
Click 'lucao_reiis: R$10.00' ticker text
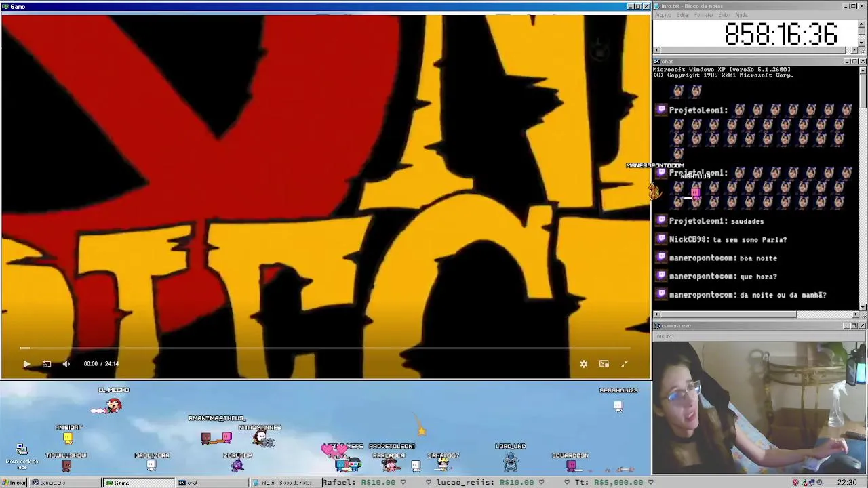click(486, 482)
